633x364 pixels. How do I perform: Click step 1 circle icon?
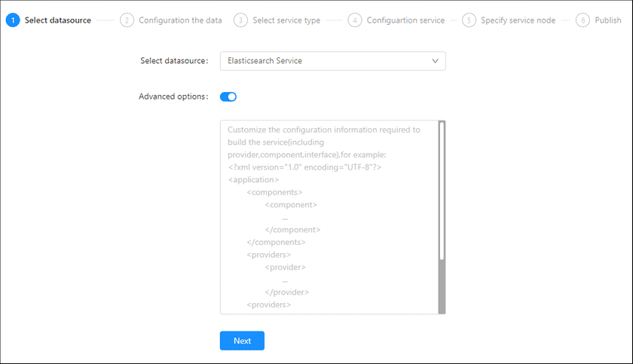13,20
